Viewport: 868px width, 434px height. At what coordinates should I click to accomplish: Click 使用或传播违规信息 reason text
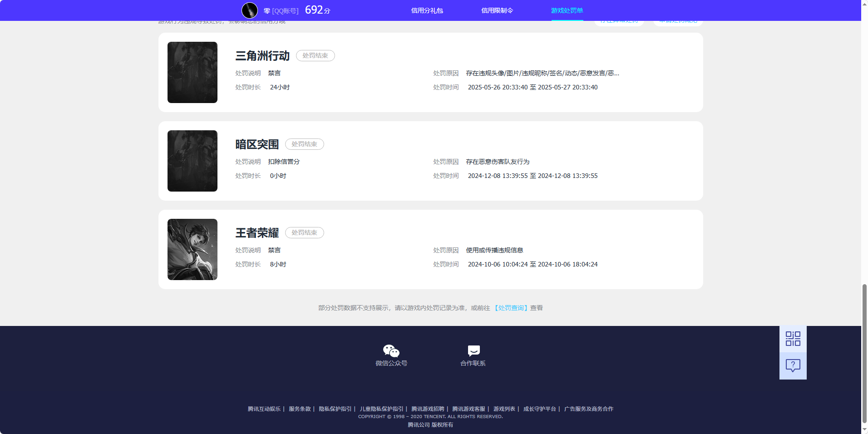494,250
